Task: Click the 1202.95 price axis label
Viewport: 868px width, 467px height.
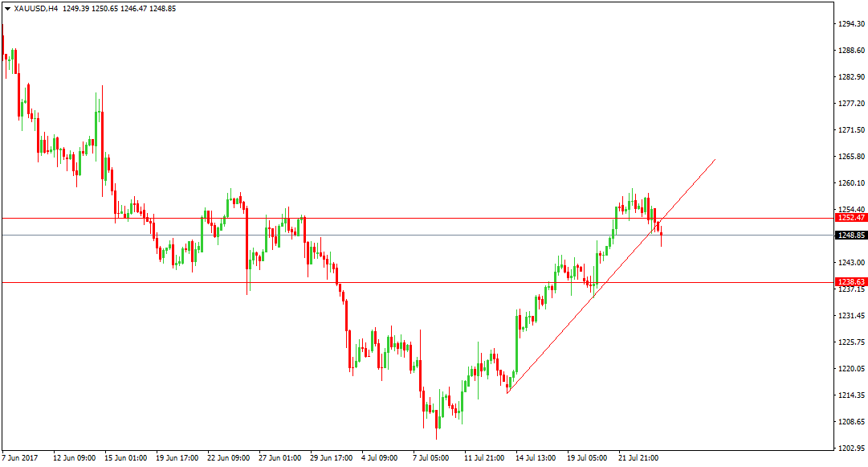Action: click(851, 449)
